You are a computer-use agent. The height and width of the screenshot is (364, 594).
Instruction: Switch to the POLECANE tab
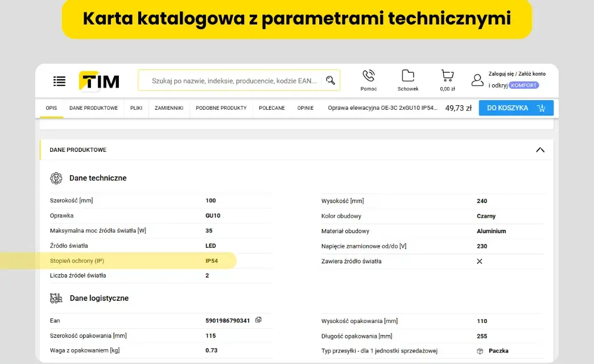tap(272, 108)
